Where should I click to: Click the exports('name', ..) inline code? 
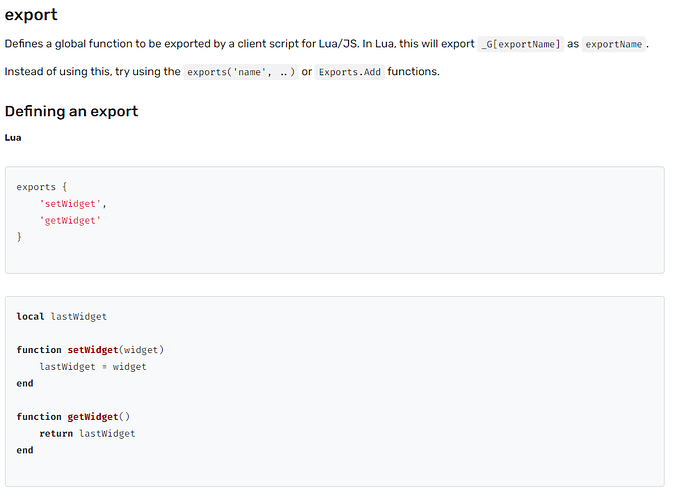click(241, 71)
